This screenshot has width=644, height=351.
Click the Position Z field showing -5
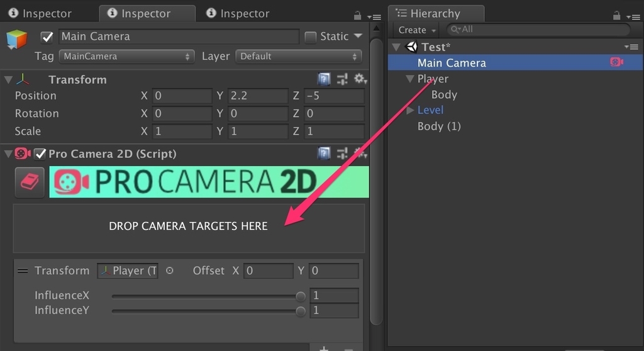click(x=334, y=96)
